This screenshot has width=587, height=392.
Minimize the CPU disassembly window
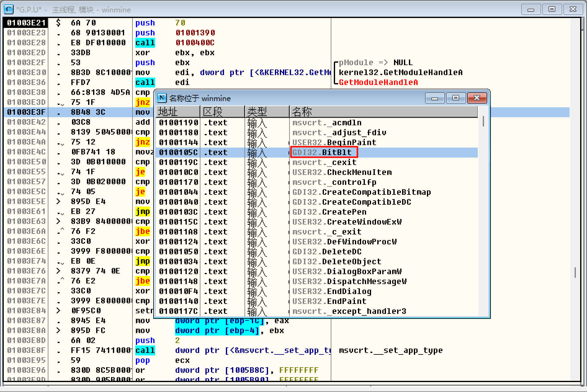(531, 9)
